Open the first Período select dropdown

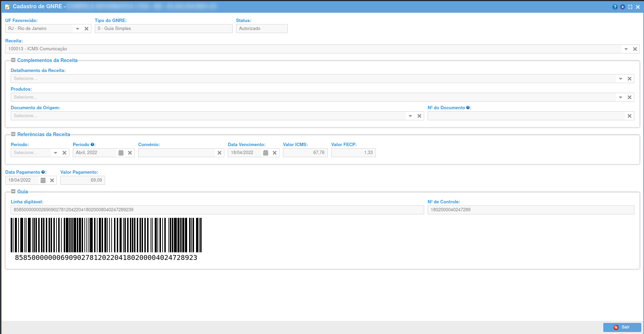point(55,153)
